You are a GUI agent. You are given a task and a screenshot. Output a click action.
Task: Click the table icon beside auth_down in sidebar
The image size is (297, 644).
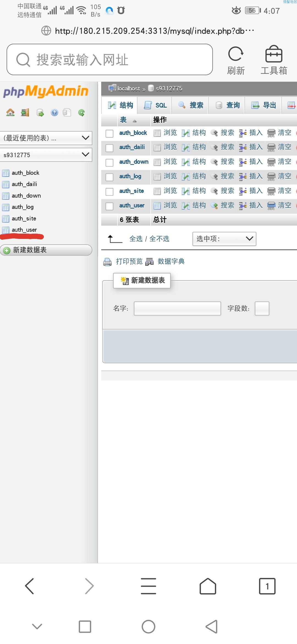tap(5, 196)
